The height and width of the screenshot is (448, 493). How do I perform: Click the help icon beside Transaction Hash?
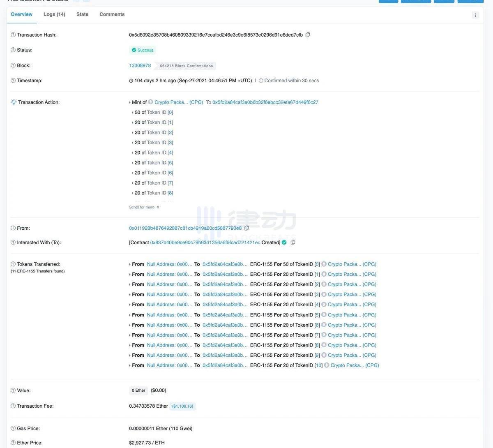click(x=13, y=35)
